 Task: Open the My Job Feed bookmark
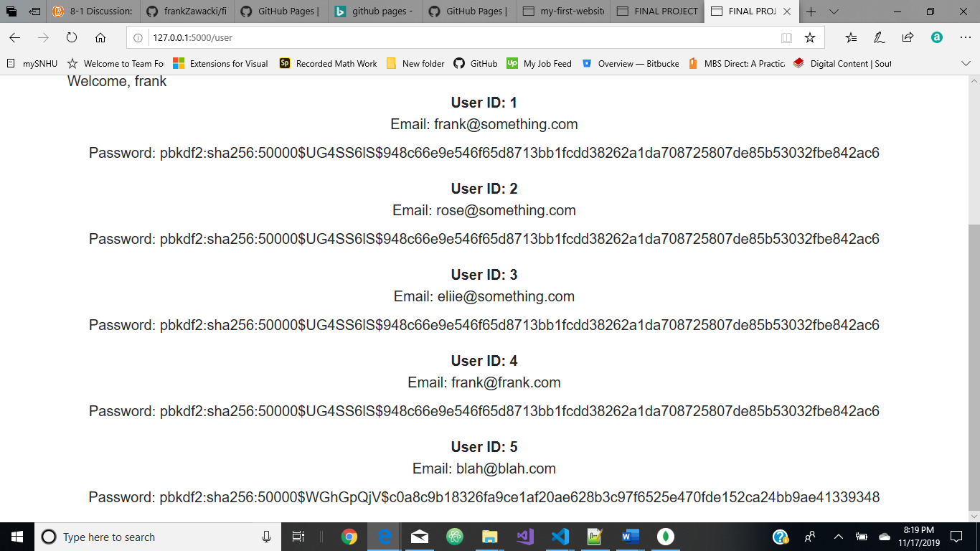pos(539,63)
